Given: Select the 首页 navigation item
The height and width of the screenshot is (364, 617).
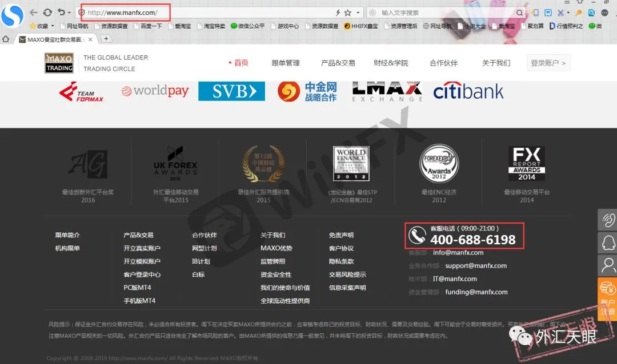Looking at the screenshot, I should [x=241, y=63].
